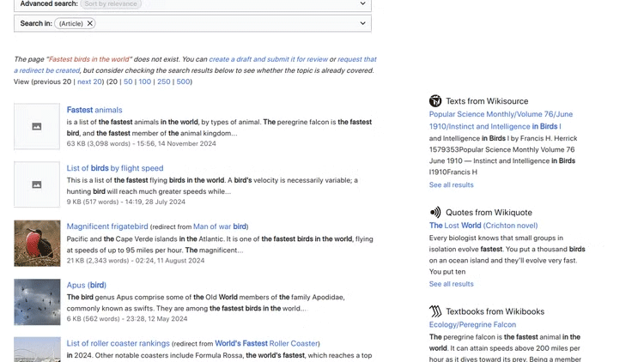Go to next 20 results
The width and height of the screenshot is (644, 362).
[89, 82]
